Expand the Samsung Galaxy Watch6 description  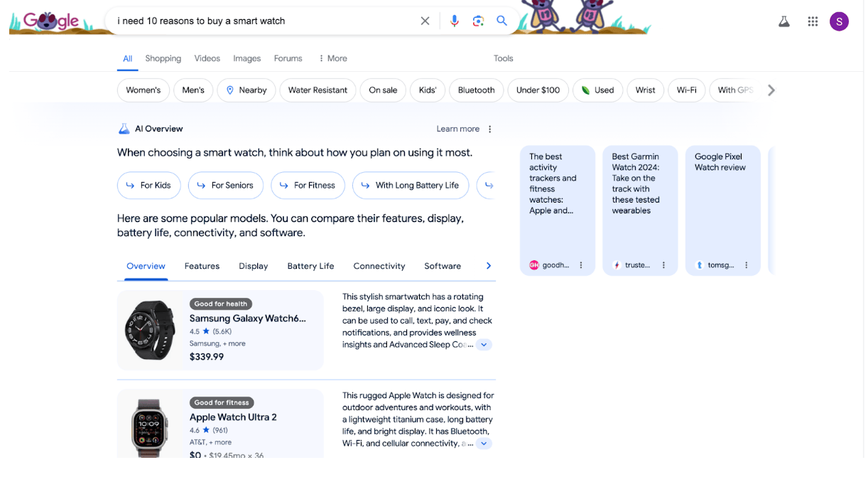(x=484, y=345)
